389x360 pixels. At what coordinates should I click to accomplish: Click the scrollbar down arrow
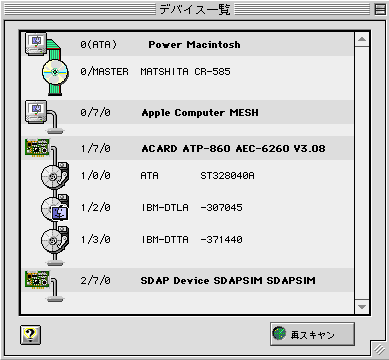click(362, 306)
